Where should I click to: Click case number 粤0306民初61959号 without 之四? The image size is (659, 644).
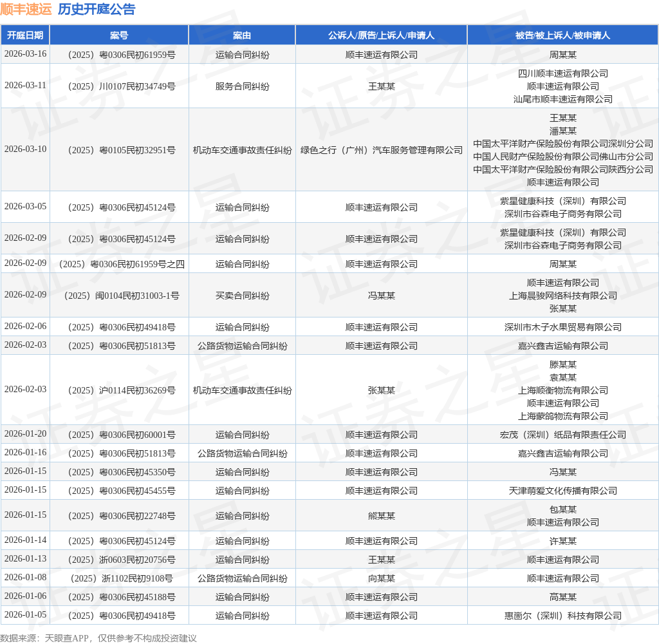click(122, 55)
